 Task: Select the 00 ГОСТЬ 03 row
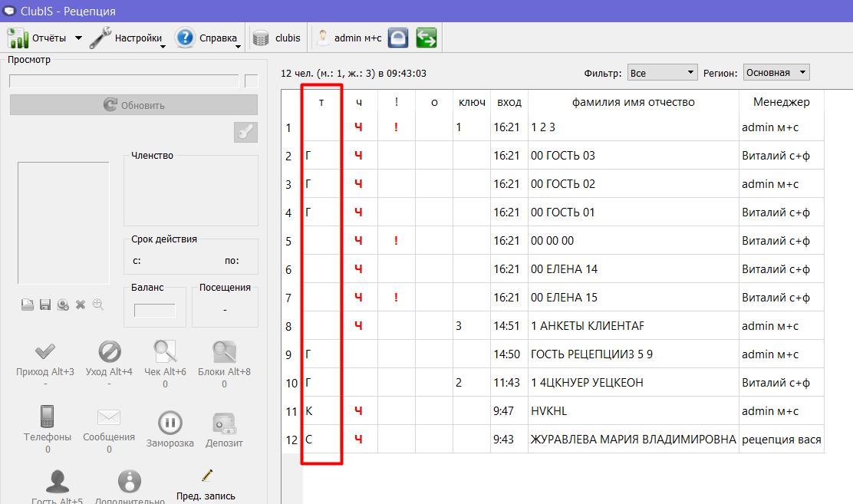click(553, 156)
